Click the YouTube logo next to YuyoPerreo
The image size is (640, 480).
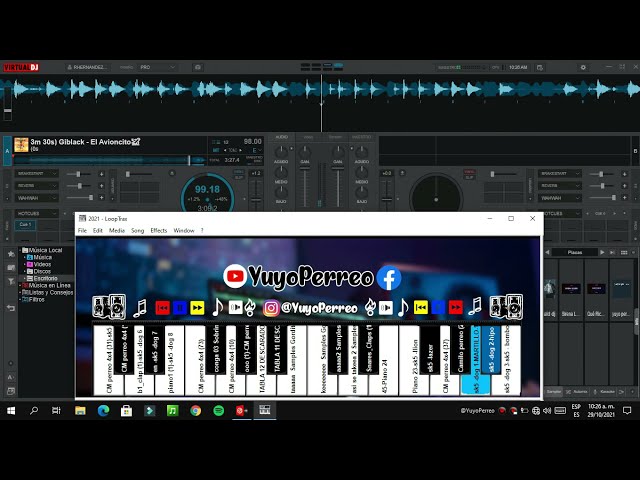(x=235, y=276)
